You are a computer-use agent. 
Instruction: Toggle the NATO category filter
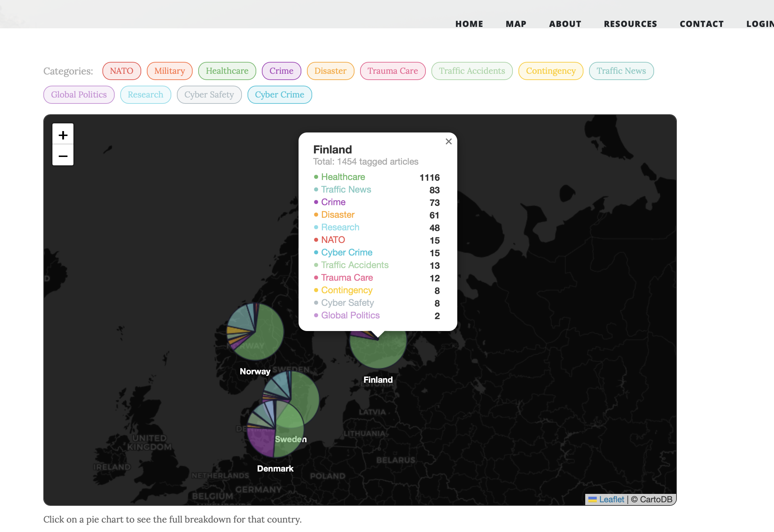122,71
